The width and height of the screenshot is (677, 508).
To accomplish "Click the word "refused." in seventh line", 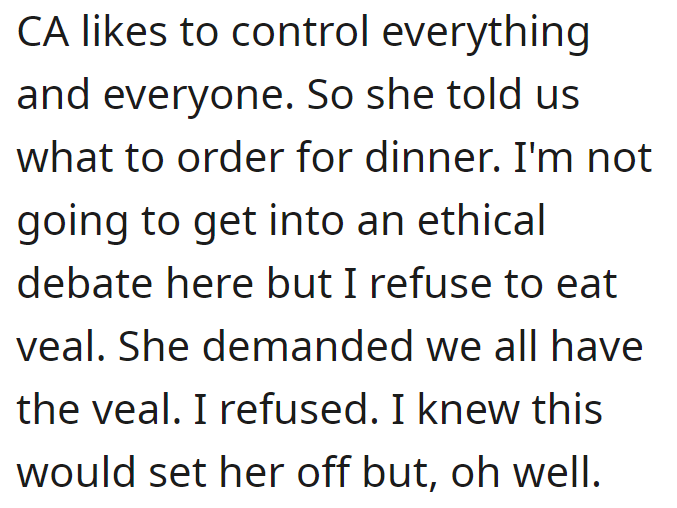I will [x=299, y=408].
